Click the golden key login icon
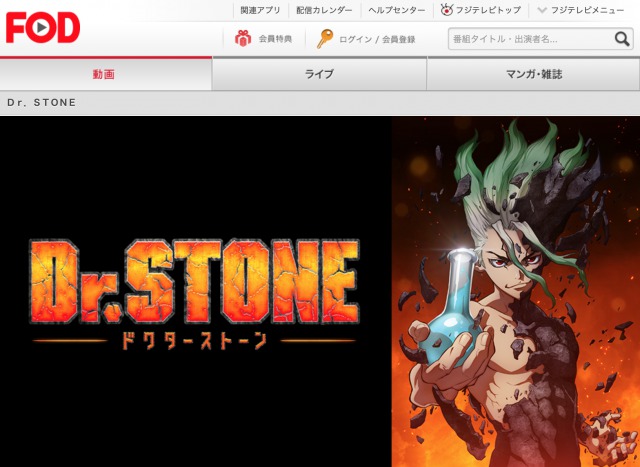This screenshot has height=467, width=640. click(x=325, y=39)
